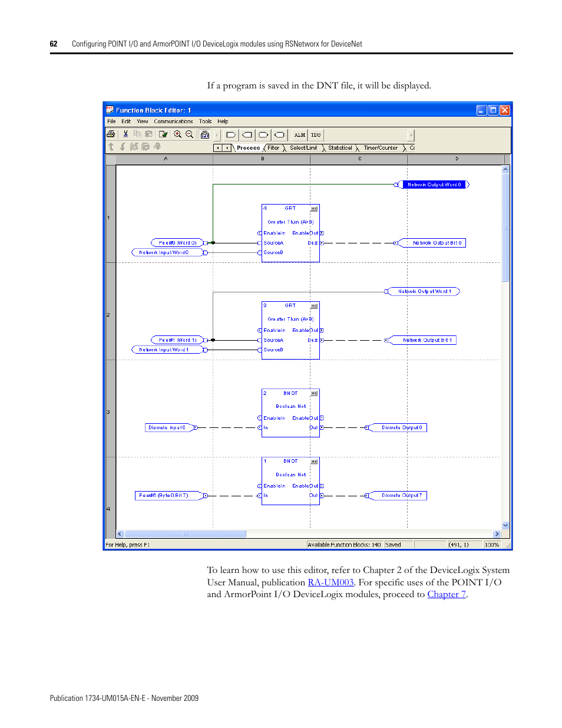Click vertical scrollbar up arrow
The width and height of the screenshot is (562, 728).
coord(505,170)
